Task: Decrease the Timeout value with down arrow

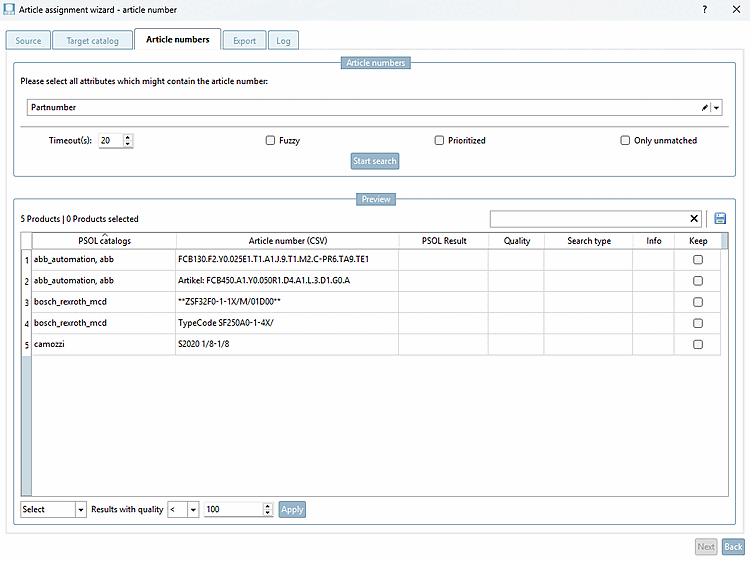Action: coord(127,143)
